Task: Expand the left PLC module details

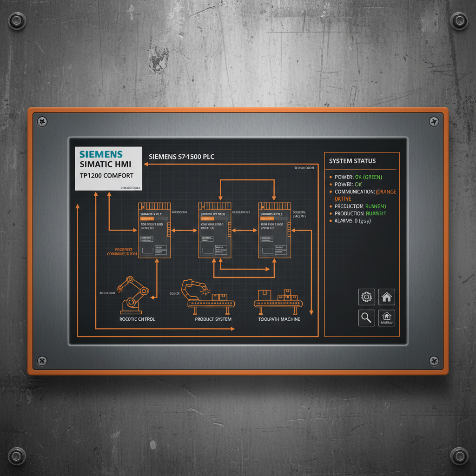Action: click(x=154, y=230)
